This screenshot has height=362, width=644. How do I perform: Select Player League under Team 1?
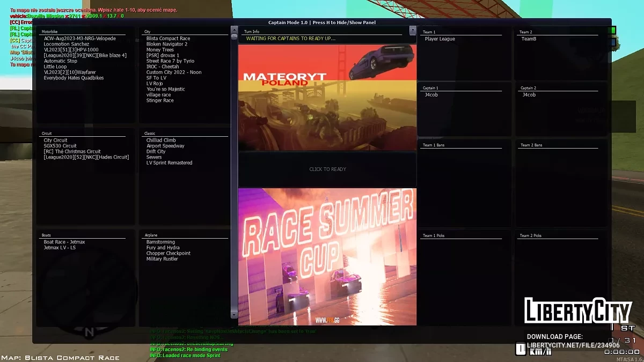click(440, 39)
